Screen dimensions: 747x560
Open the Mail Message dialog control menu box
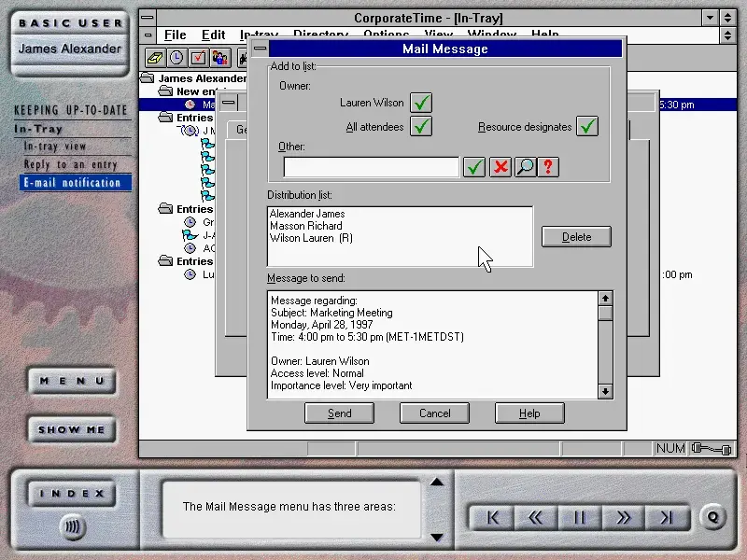[x=261, y=49]
